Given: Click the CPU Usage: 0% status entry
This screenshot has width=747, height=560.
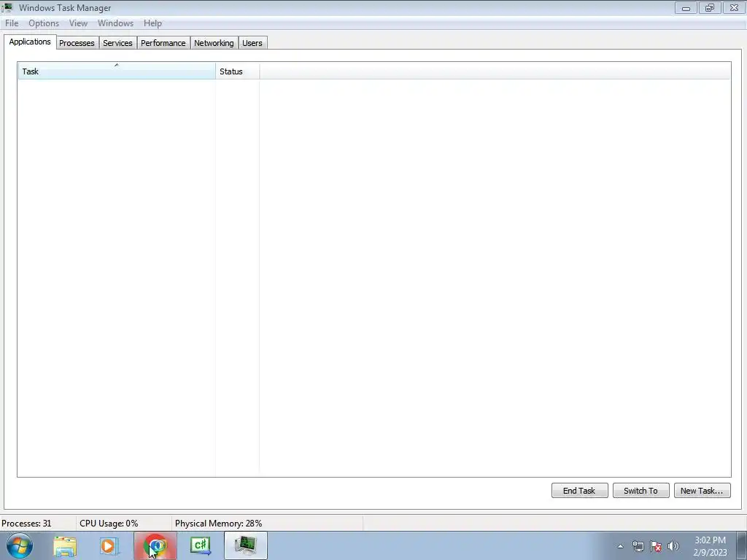Looking at the screenshot, I should pos(109,524).
